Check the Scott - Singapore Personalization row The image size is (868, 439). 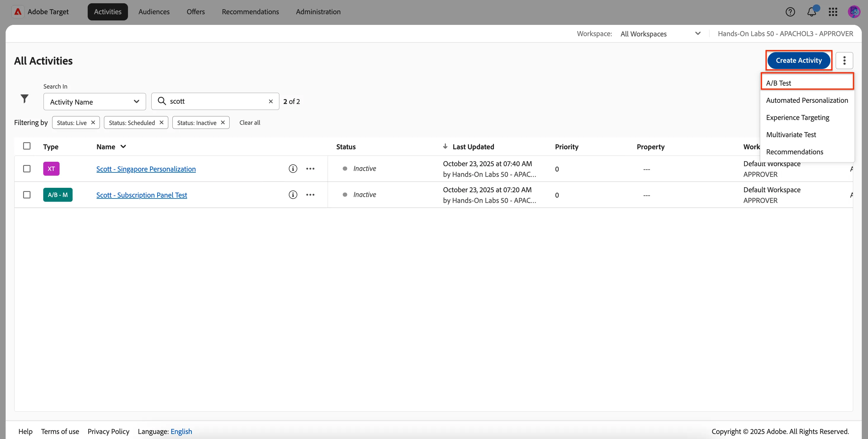click(x=27, y=169)
